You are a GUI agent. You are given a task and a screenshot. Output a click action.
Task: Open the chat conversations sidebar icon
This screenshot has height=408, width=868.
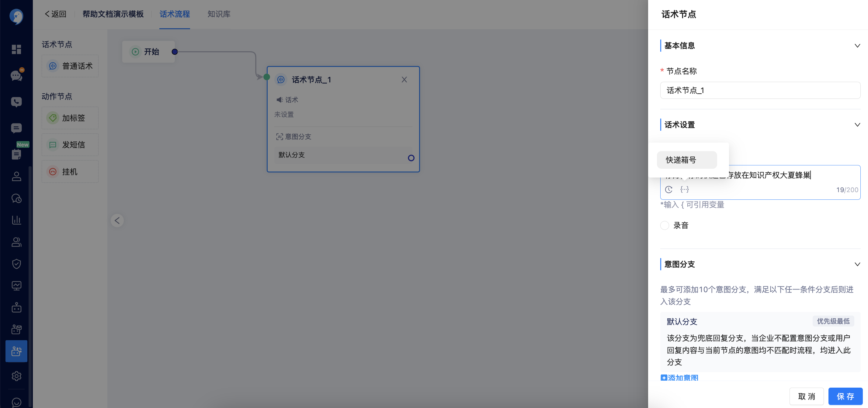(x=16, y=75)
